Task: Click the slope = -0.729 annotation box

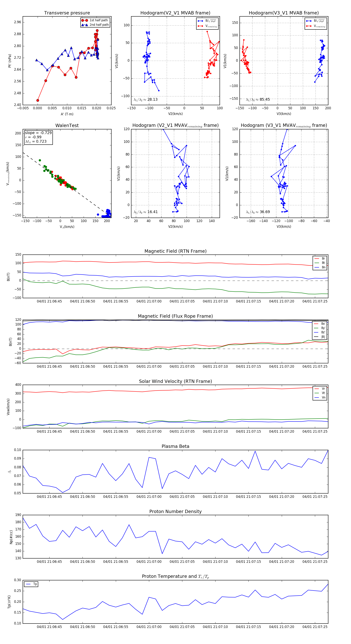Action: (38, 137)
